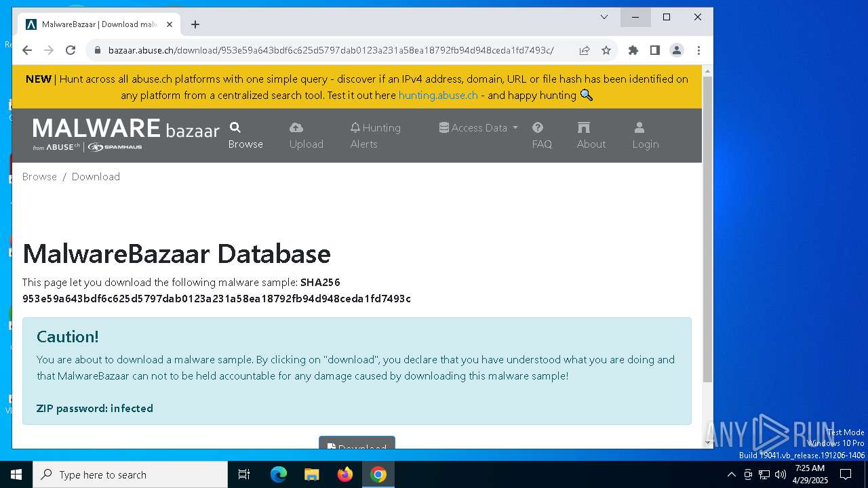The width and height of the screenshot is (868, 488).
Task: Toggle the Chrome side panel
Action: (655, 50)
